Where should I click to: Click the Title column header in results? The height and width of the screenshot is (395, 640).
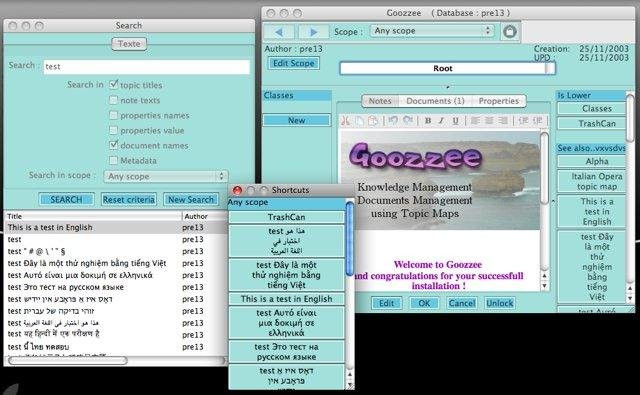point(93,216)
